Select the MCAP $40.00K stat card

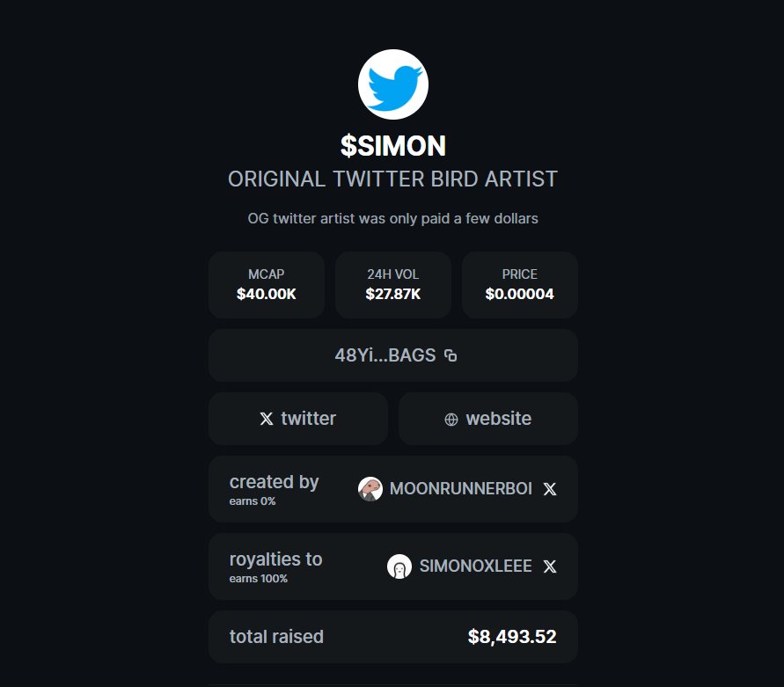pyautogui.click(x=267, y=285)
